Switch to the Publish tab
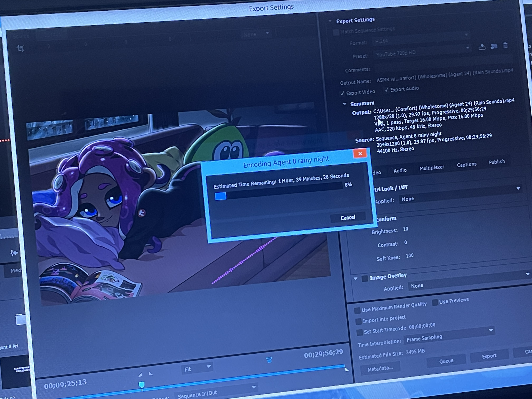532x399 pixels. [x=497, y=162]
